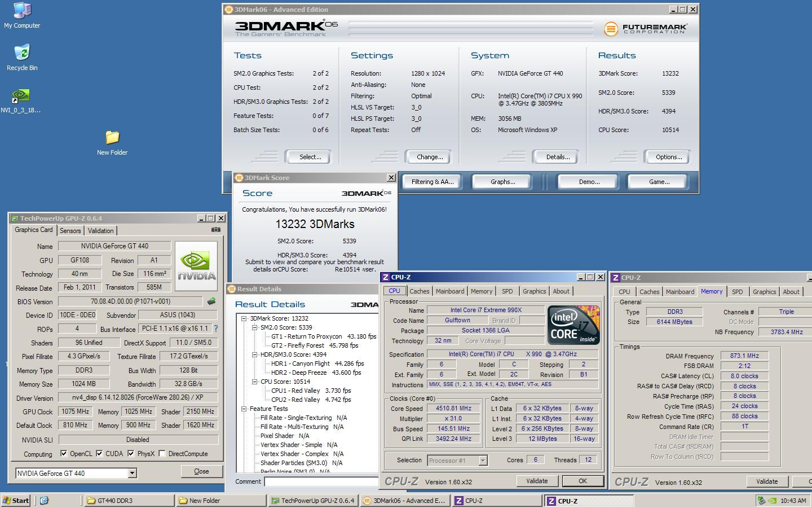Open Mainboard tab in front CPU-Z

pyautogui.click(x=450, y=291)
